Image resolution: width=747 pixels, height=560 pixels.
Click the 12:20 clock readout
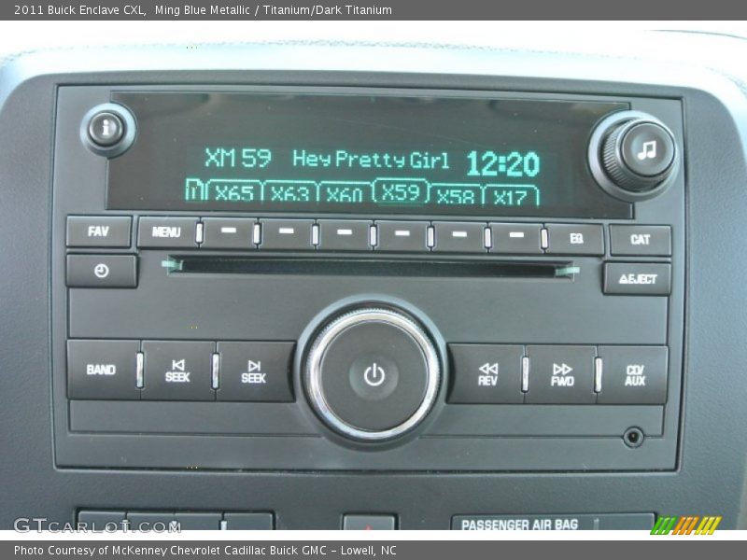503,164
